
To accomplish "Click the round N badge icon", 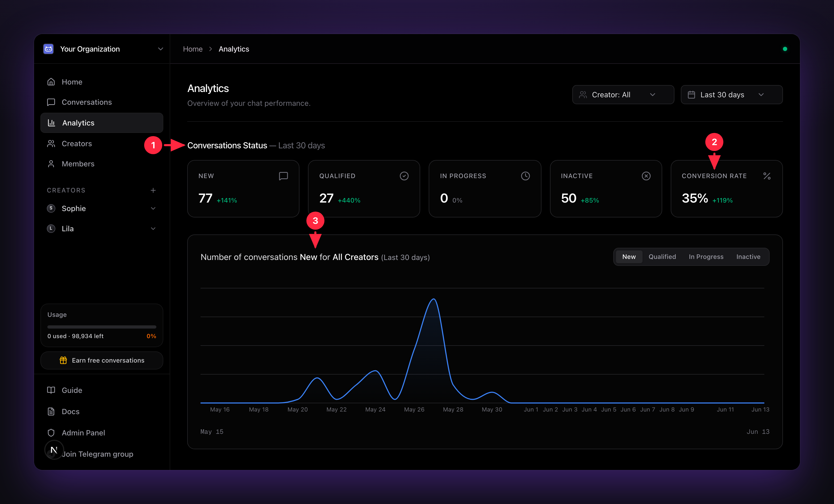I will click(x=54, y=450).
